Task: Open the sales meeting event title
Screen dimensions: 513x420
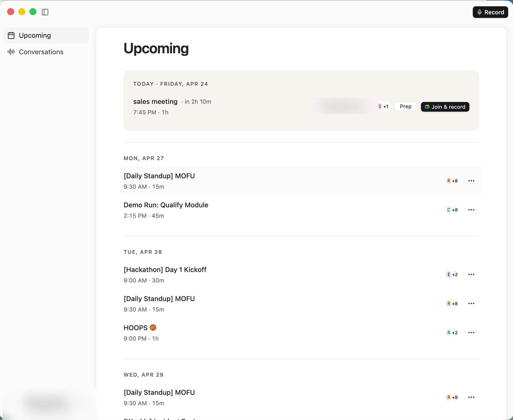Action: (x=155, y=101)
